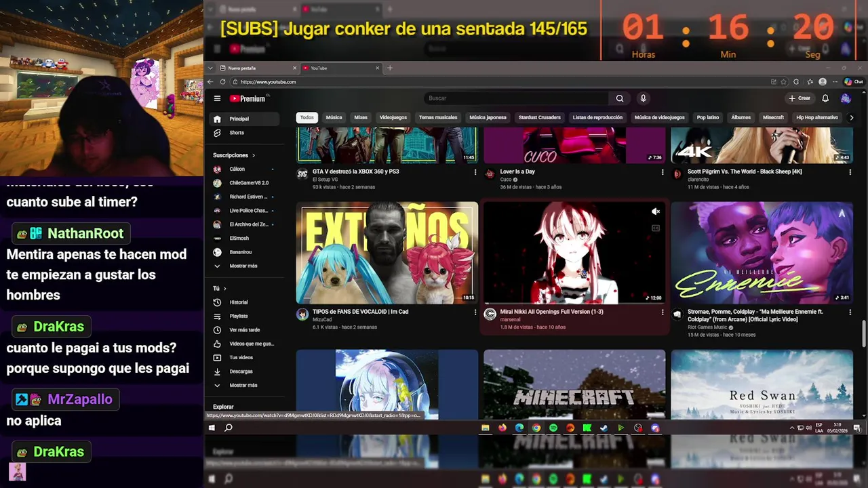Switch to the Nueva pestaña tab
The height and width of the screenshot is (488, 868).
(x=258, y=68)
